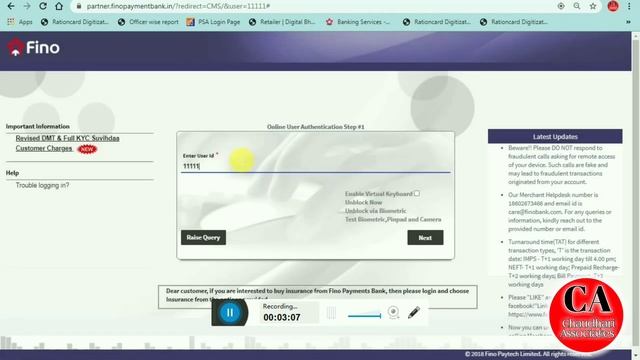Bookmark this page with the star icon
Screen dimensions: 640x360
point(593,6)
